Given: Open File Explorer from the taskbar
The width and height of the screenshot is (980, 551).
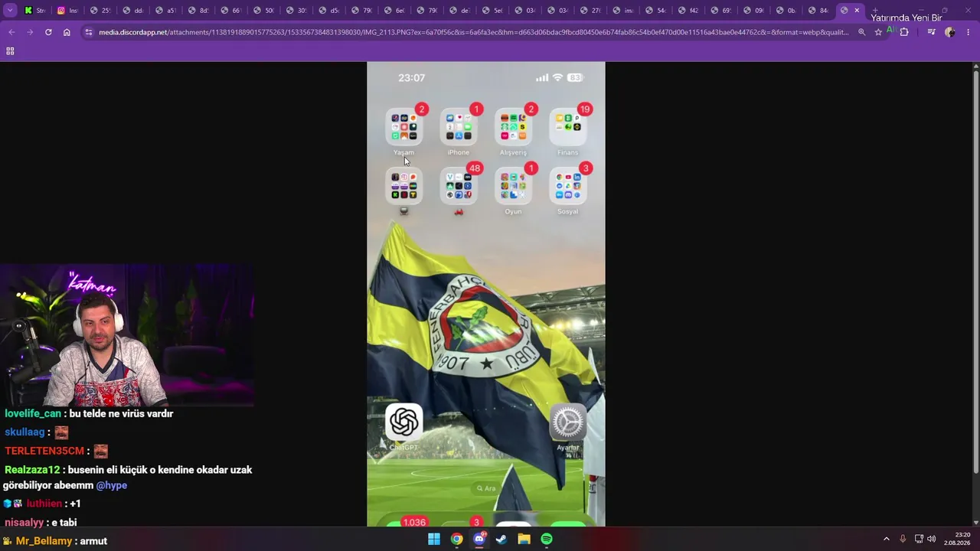Looking at the screenshot, I should (x=524, y=540).
